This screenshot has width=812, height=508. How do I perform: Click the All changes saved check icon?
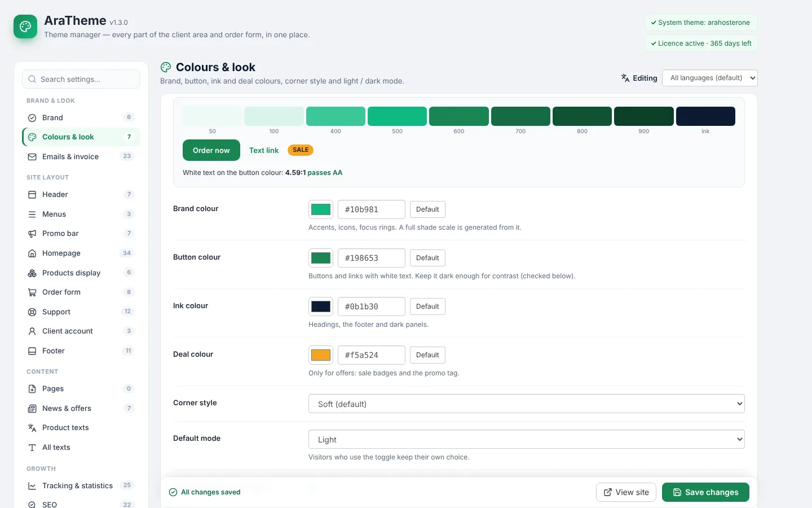(173, 492)
